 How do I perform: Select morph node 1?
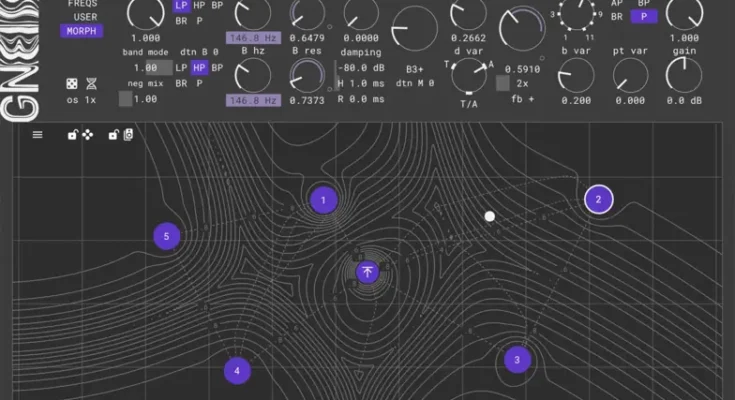pos(323,200)
